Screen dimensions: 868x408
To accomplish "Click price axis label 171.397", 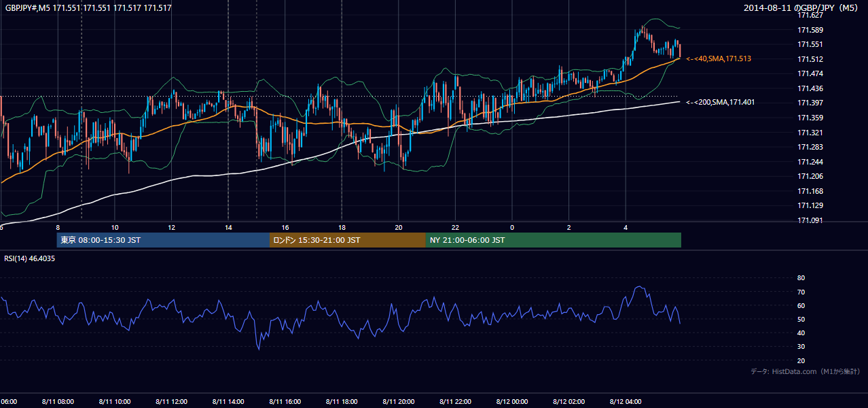I will 810,103.
